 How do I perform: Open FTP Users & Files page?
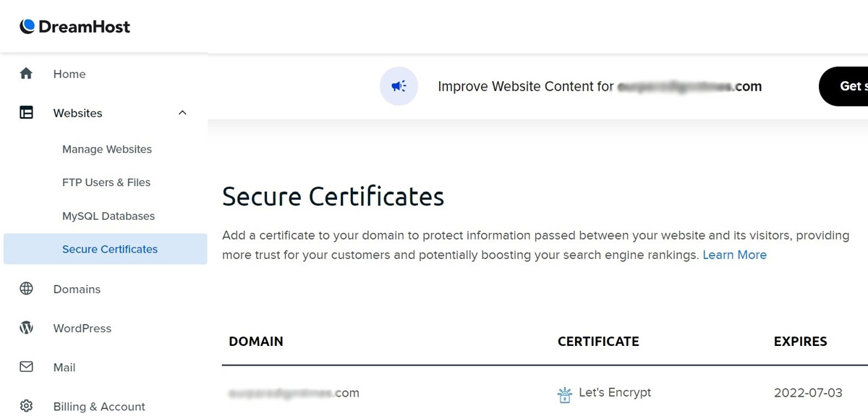pyautogui.click(x=106, y=182)
